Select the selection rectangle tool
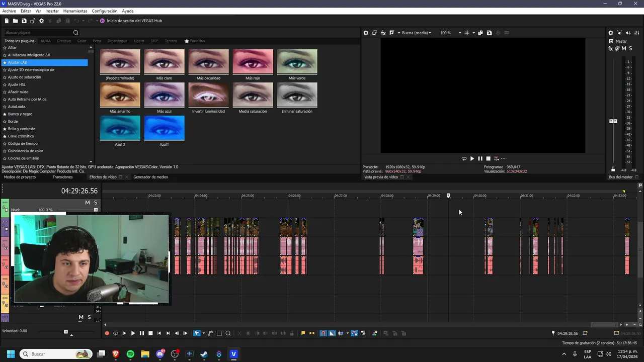 tap(219, 333)
